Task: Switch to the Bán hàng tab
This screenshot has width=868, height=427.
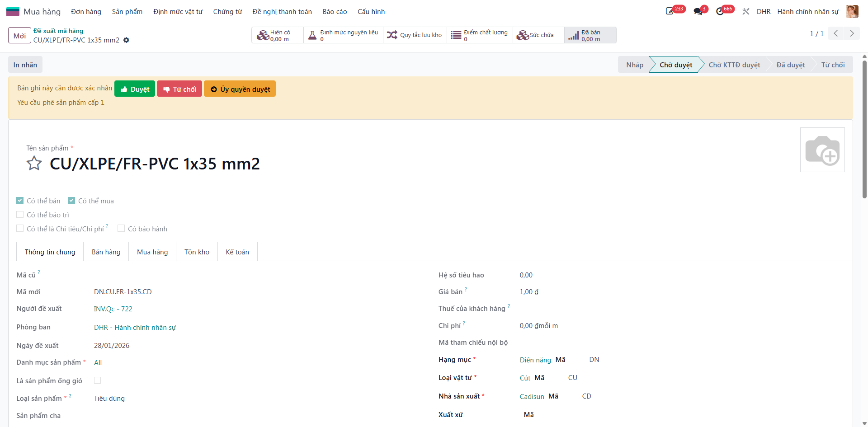Action: 106,252
